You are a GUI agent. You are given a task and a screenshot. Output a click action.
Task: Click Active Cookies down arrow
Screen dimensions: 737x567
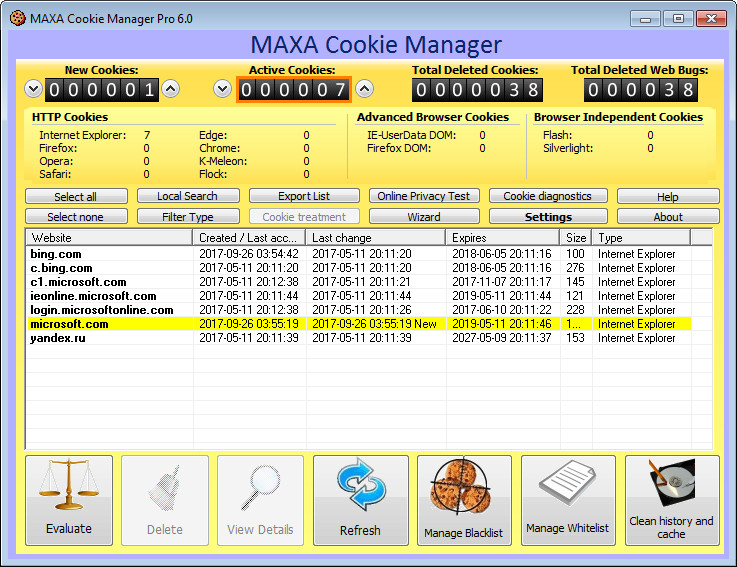[222, 88]
